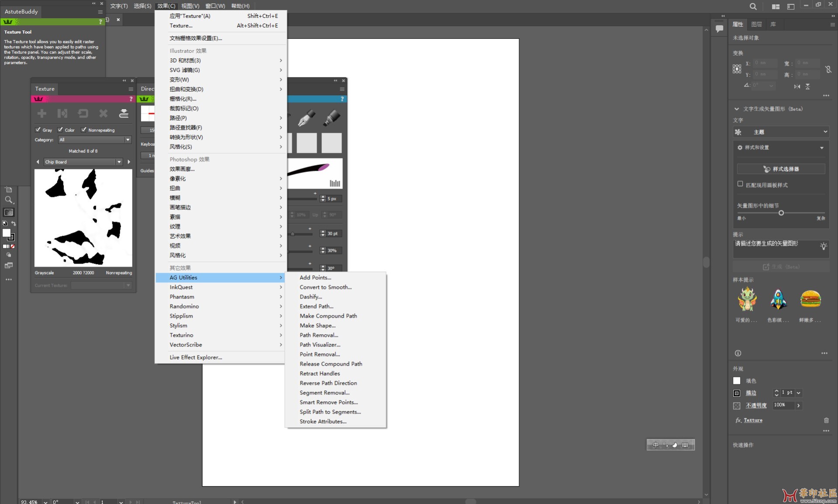Click the reference point grid icon
The image size is (838, 504).
[737, 69]
